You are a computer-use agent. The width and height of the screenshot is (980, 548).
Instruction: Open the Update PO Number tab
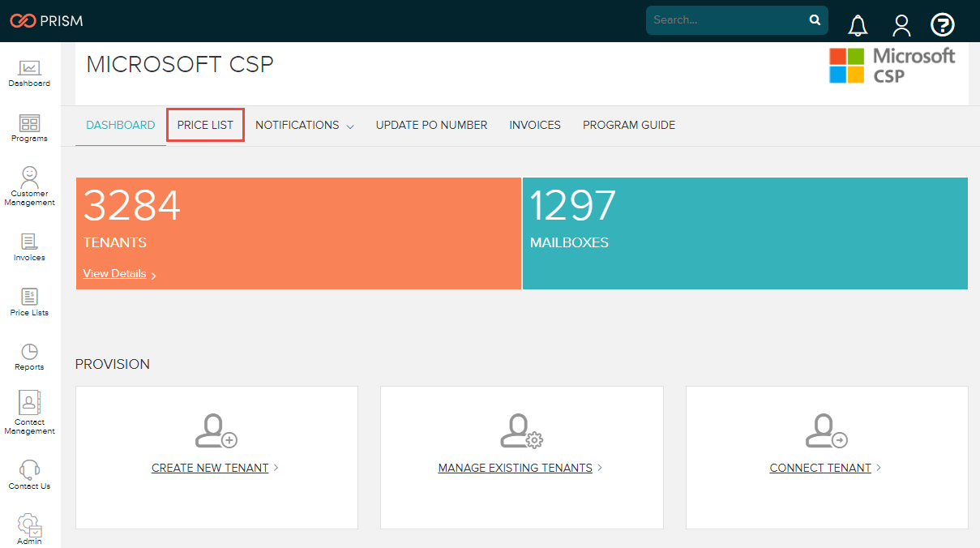coord(431,126)
